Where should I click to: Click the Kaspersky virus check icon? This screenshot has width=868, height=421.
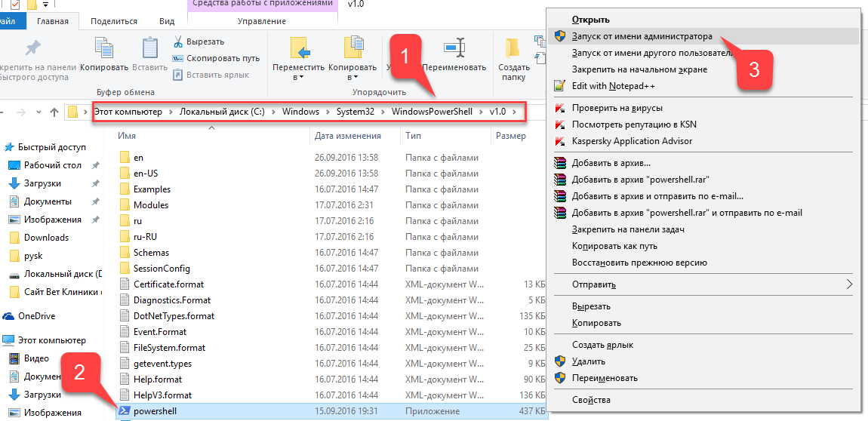coord(559,108)
